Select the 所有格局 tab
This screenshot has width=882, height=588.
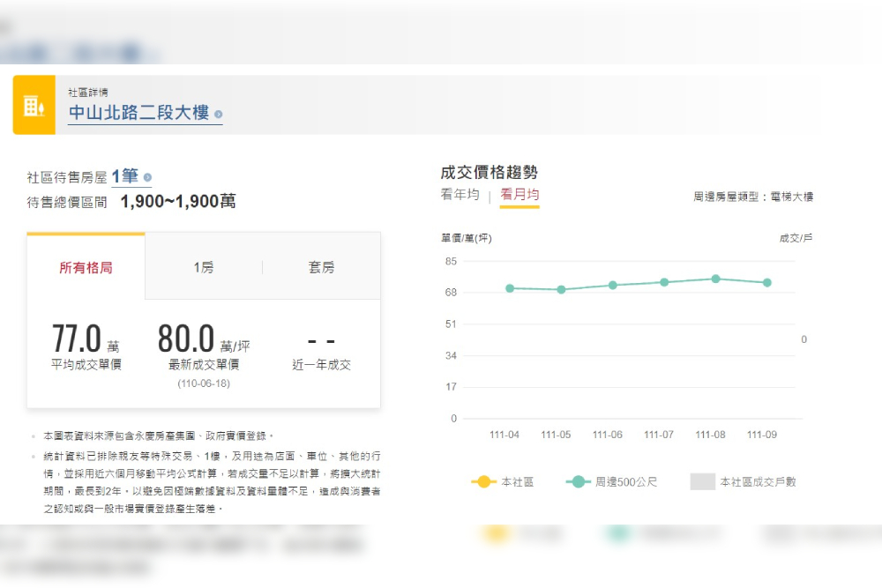86,267
